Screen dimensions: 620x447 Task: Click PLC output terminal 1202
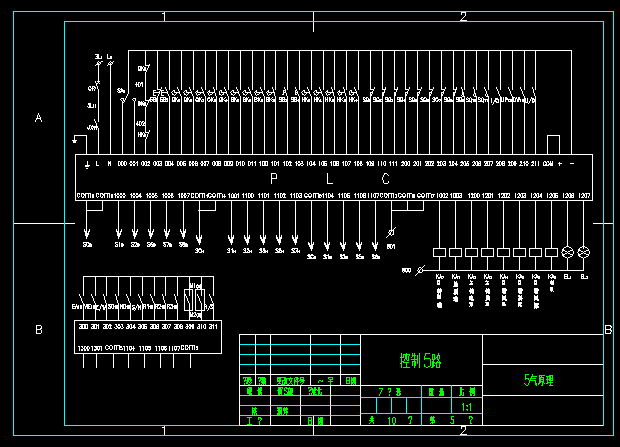click(504, 196)
